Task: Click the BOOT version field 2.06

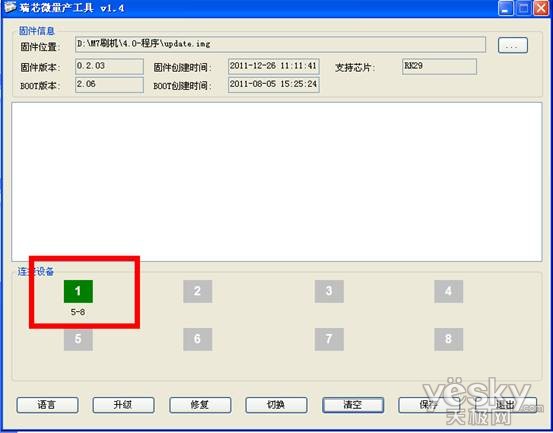Action: click(x=109, y=85)
